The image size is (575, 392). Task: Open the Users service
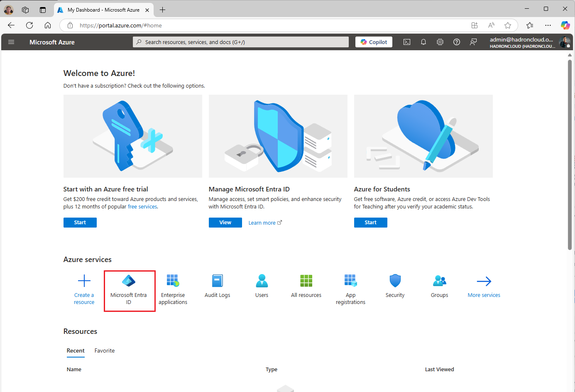pyautogui.click(x=262, y=286)
